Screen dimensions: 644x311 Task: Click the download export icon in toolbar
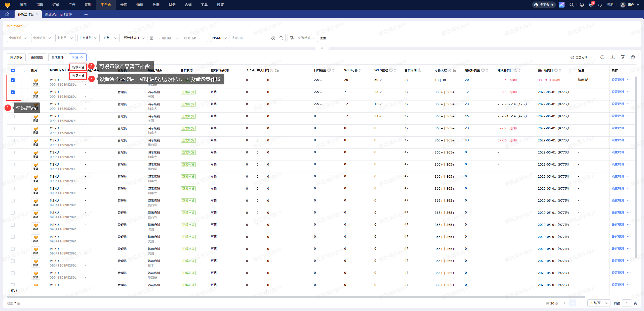pyautogui.click(x=613, y=57)
